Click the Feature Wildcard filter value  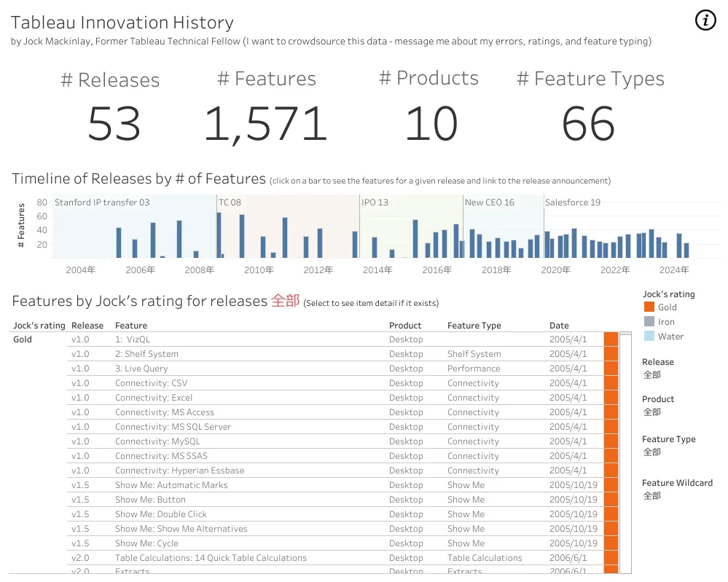652,495
